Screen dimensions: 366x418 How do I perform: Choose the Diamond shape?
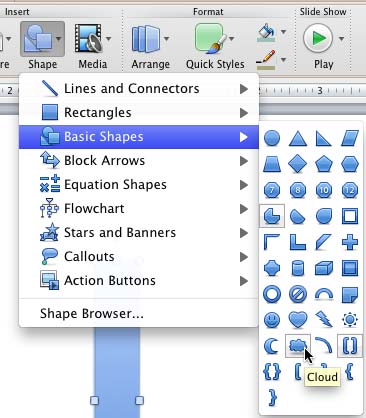click(298, 164)
